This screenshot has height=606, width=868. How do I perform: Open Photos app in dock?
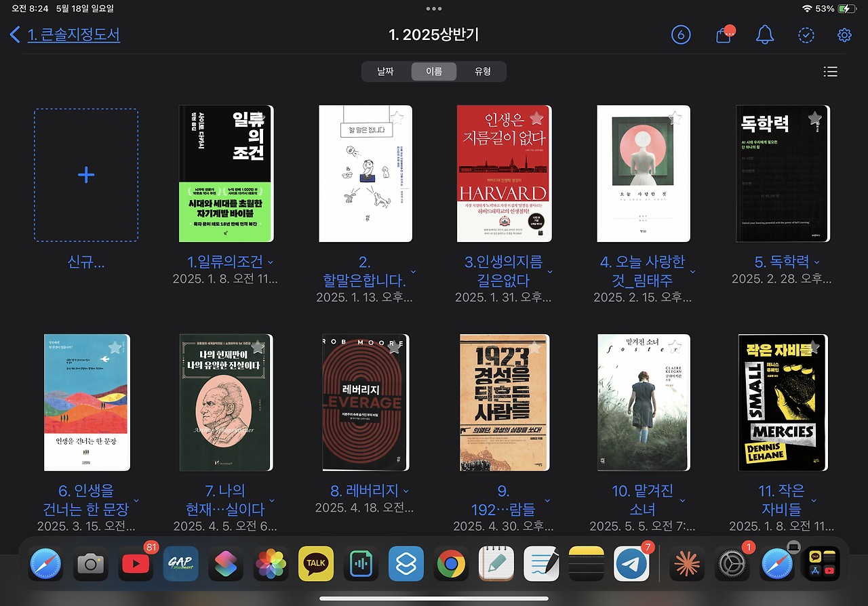click(x=271, y=564)
